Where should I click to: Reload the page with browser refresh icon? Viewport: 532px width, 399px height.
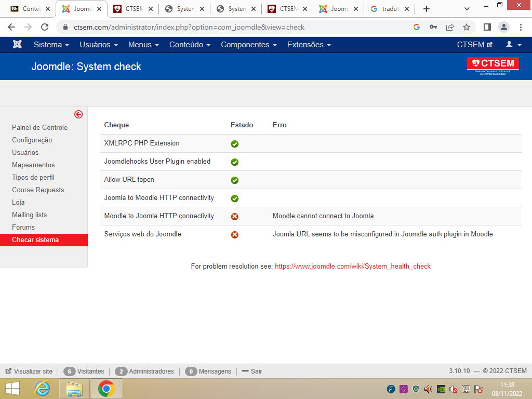click(45, 27)
